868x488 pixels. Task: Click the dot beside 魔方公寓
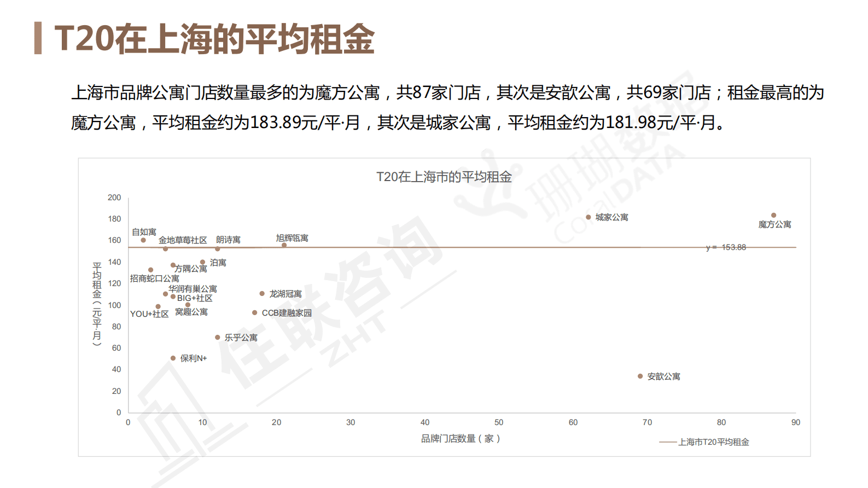click(773, 216)
